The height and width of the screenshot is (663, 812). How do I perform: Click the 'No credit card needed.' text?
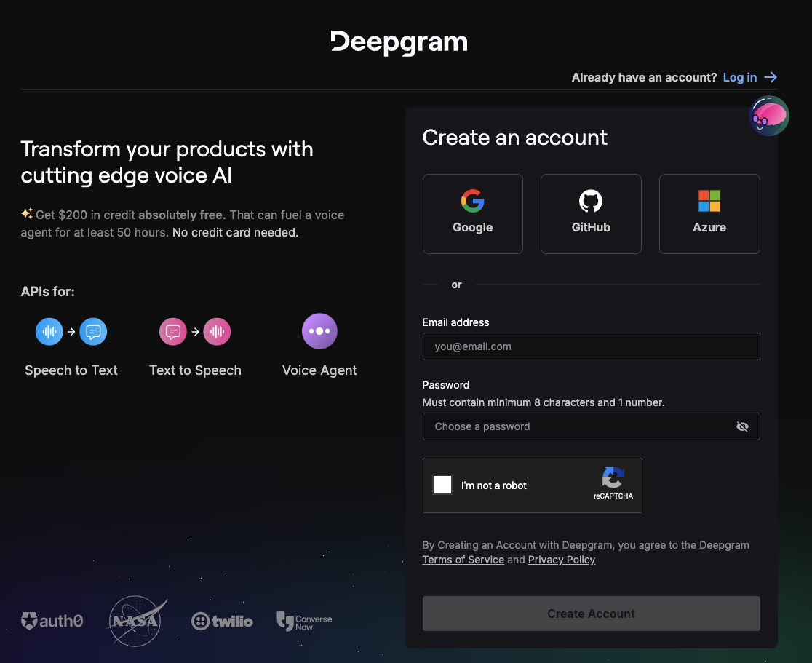[235, 233]
